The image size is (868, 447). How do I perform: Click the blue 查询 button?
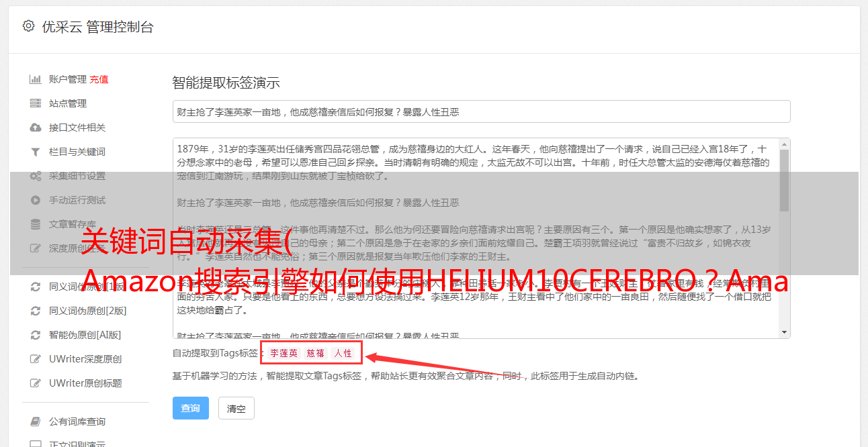pyautogui.click(x=191, y=408)
